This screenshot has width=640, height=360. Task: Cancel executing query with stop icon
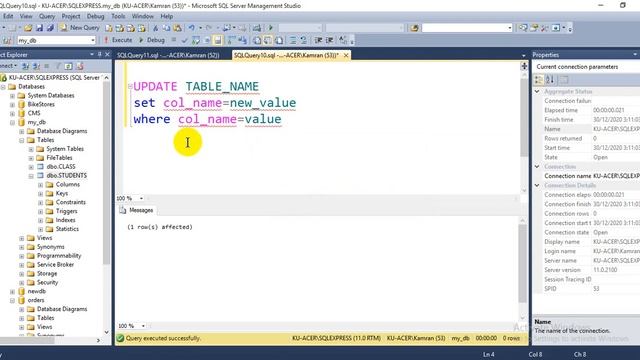coord(173,40)
